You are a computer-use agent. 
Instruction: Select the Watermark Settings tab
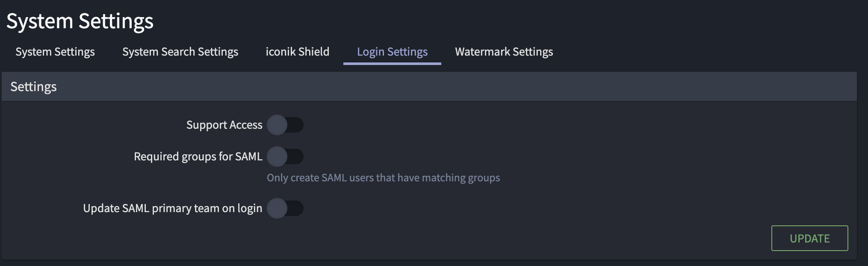pyautogui.click(x=505, y=52)
